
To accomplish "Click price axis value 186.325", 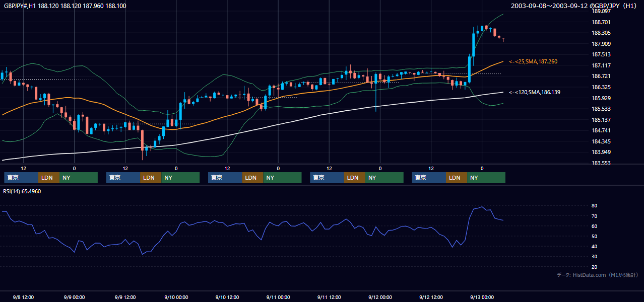I will [x=601, y=87].
